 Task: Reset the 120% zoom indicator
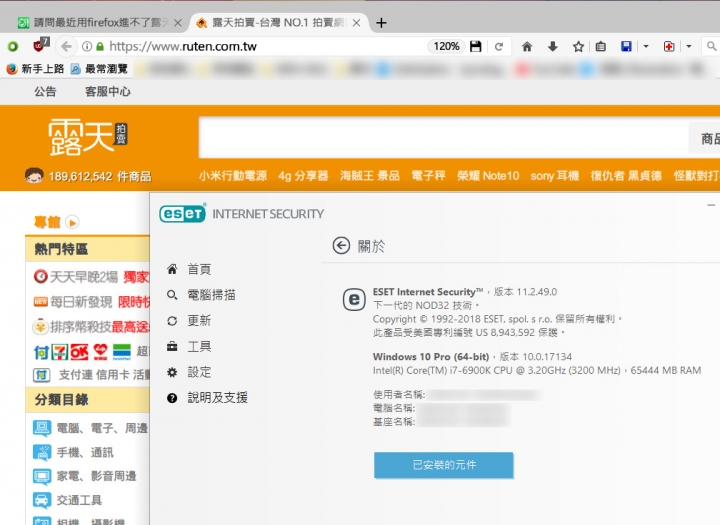(x=446, y=46)
